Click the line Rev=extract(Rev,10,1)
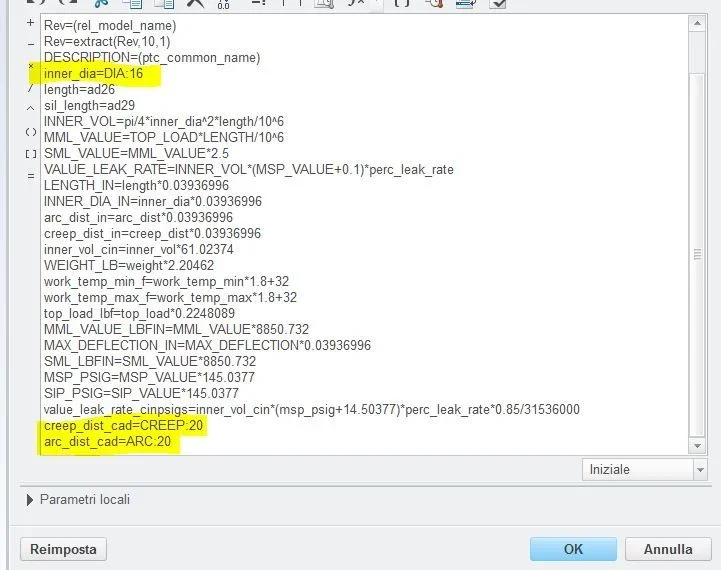 tap(107, 42)
